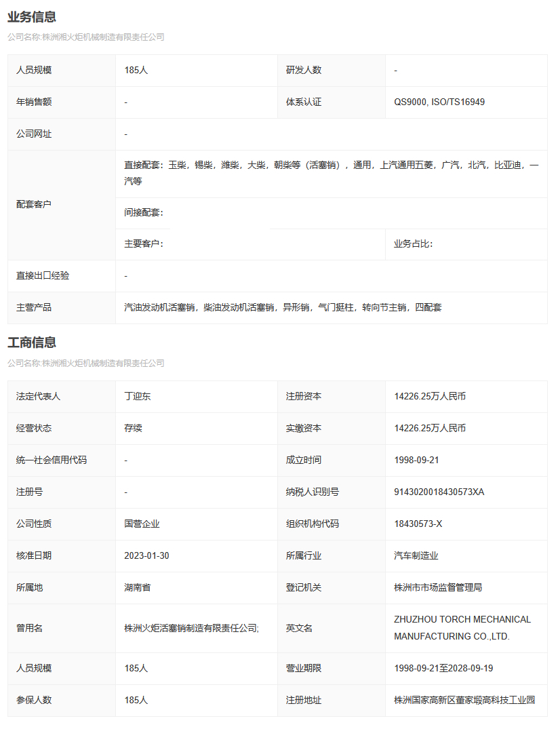This screenshot has width=560, height=746.
Task: Click the 实缴资本 label cell
Action: 331,429
